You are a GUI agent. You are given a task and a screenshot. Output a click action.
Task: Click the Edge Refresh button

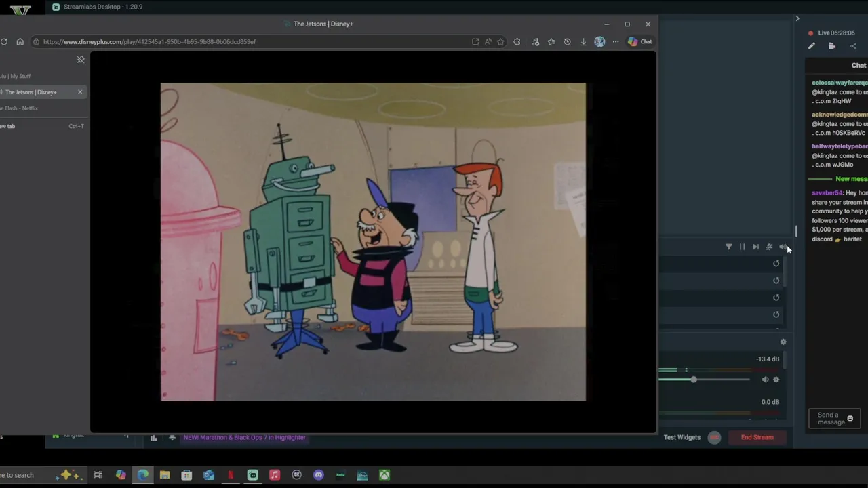coord(4,41)
